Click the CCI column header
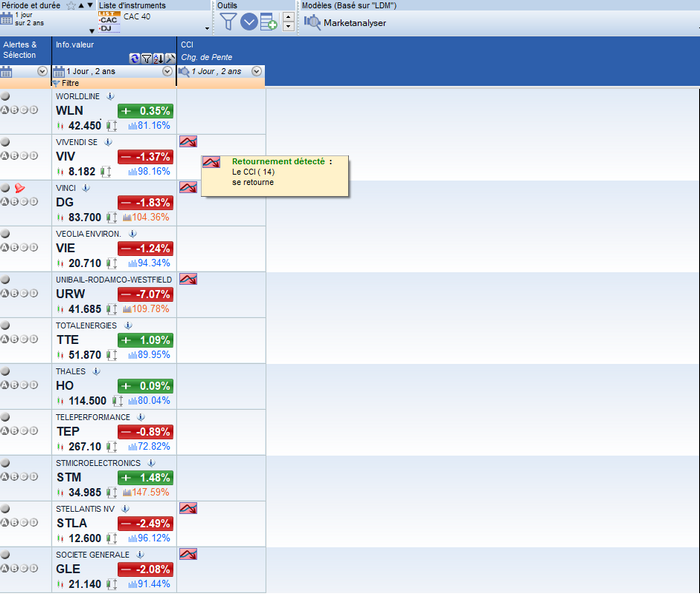Viewport: 700px width, 594px height. pos(187,45)
